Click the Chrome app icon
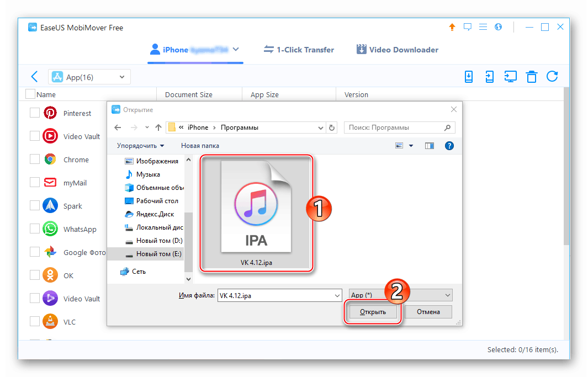Screen dimensions: 588x377 [50, 160]
